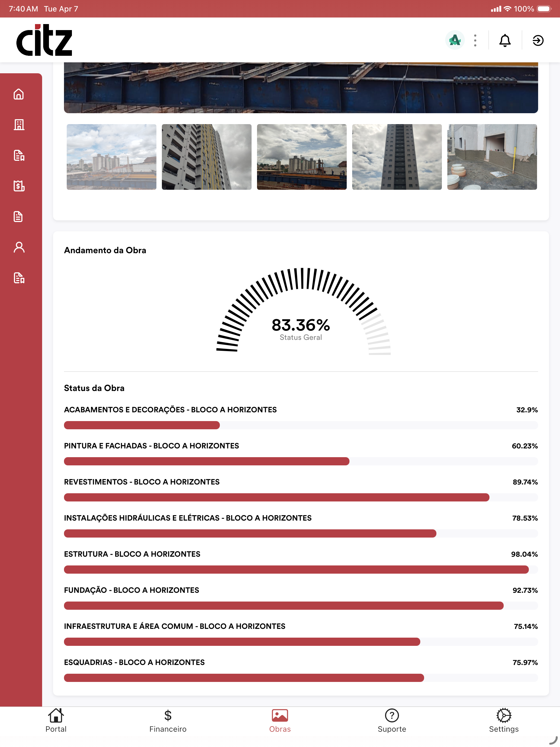Tap the logout arrow icon
Image resolution: width=560 pixels, height=747 pixels.
coord(538,40)
